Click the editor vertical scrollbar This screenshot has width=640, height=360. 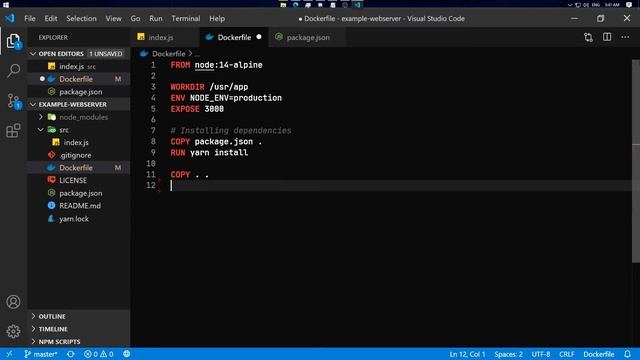636,161
